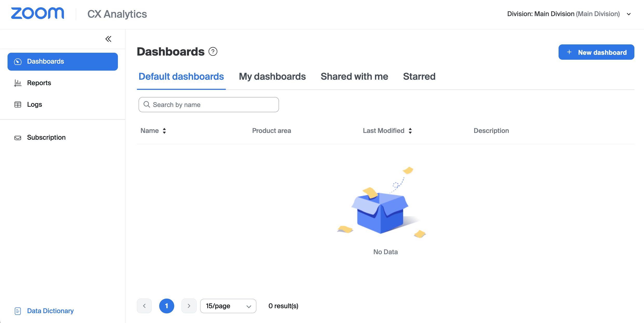644x323 pixels.
Task: Collapse the sidebar with double-chevron icon
Action: click(x=108, y=39)
